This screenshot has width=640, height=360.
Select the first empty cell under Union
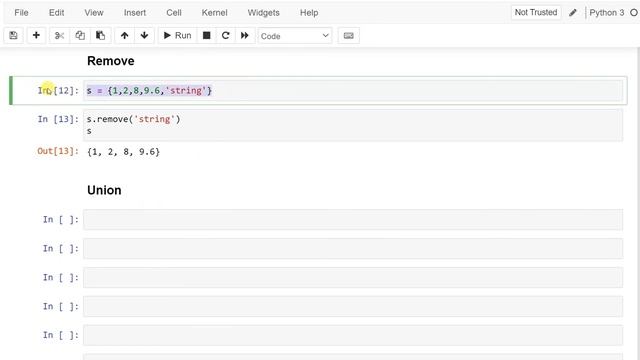tap(353, 220)
